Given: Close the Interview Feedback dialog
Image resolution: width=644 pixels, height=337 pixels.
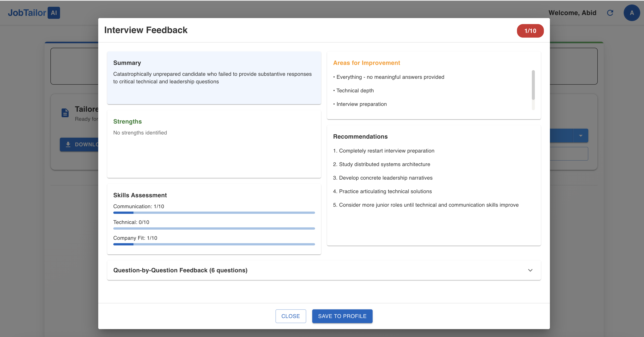Looking at the screenshot, I should click(291, 316).
